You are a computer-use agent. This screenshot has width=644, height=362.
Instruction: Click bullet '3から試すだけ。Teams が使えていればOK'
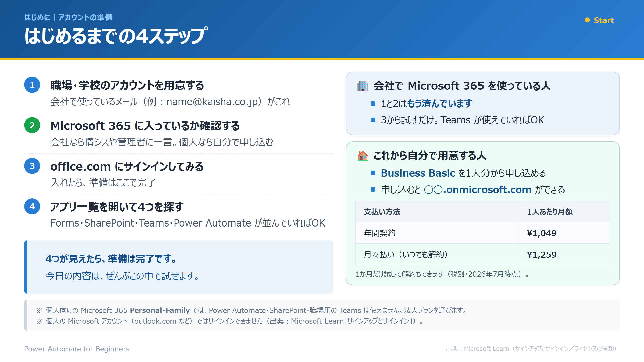click(x=462, y=120)
